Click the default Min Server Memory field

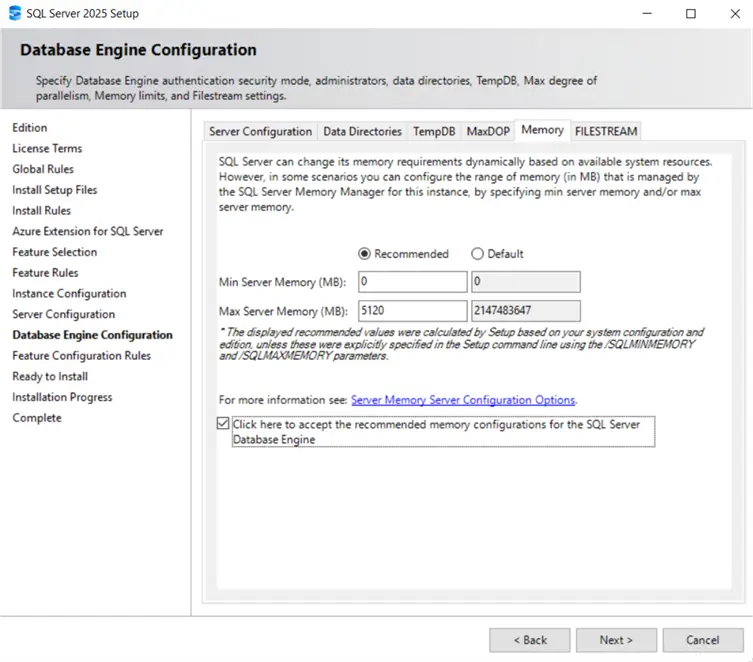coord(526,282)
